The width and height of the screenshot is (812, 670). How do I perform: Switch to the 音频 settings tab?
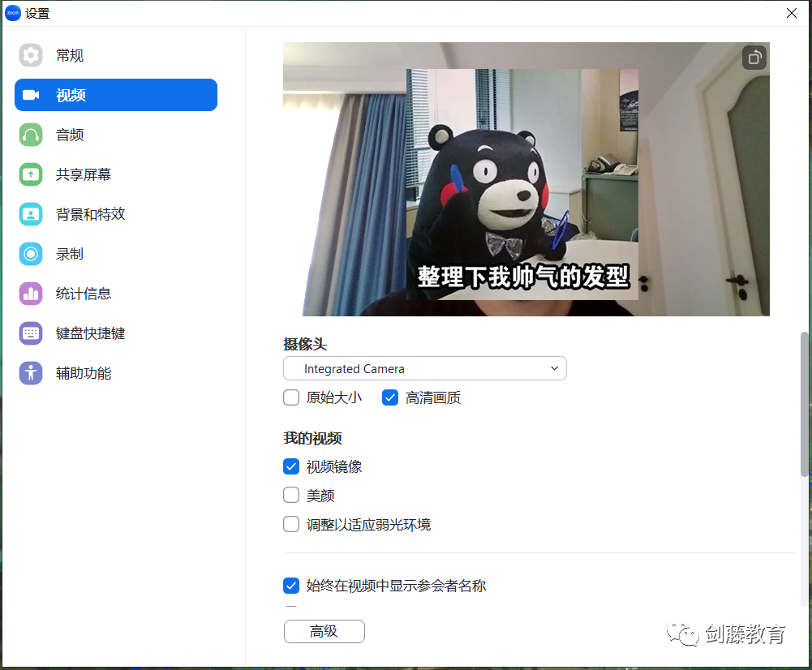click(116, 135)
